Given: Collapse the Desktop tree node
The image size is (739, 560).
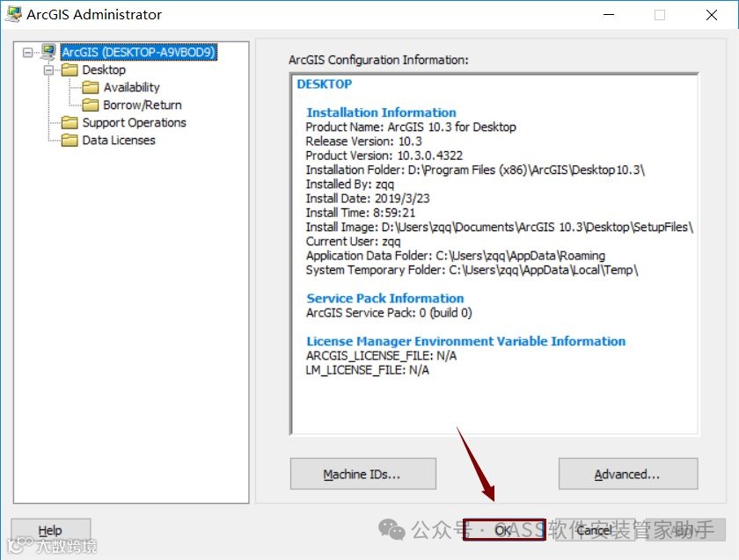Looking at the screenshot, I should 48,70.
